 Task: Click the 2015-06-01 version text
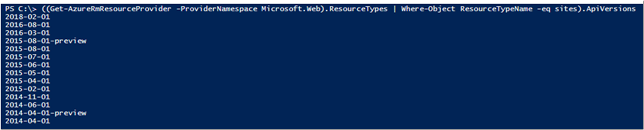28,65
